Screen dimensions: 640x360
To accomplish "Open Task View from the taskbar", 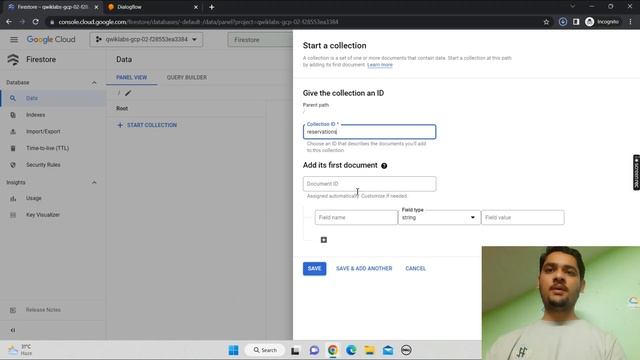I will pos(295,350).
